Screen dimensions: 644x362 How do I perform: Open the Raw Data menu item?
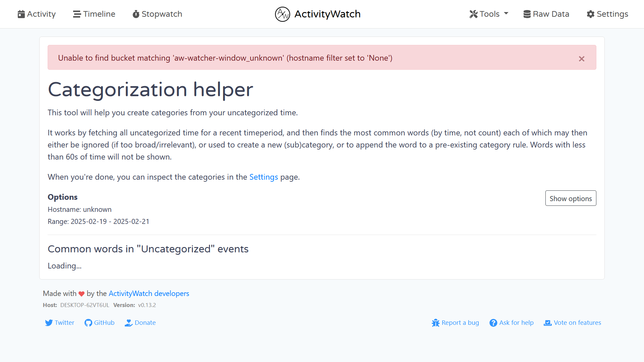point(551,14)
